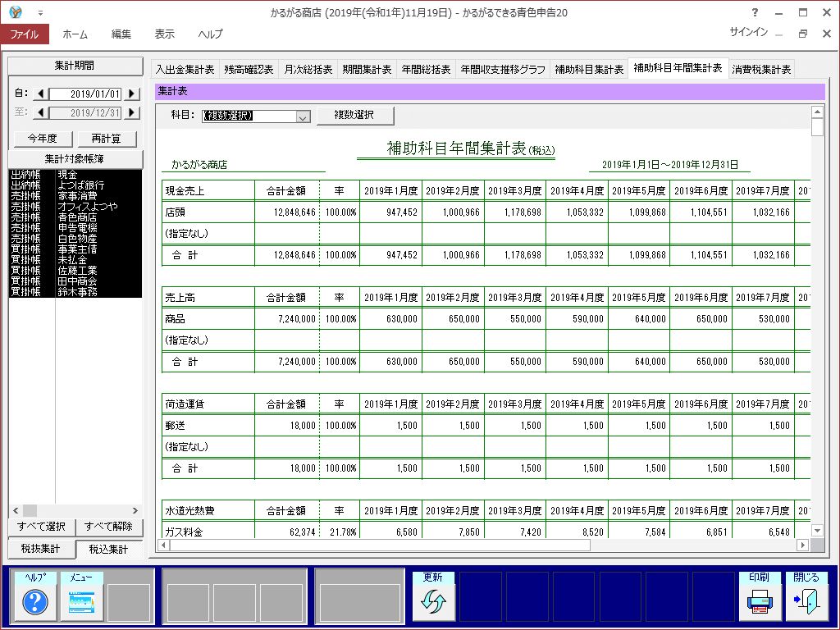This screenshot has width=840, height=630.
Task: Open the ファイル menu
Action: click(x=25, y=34)
